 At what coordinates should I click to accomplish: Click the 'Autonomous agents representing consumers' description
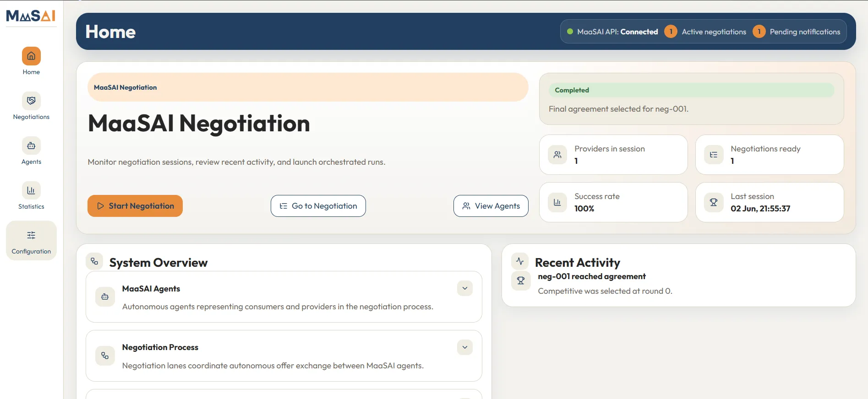(x=278, y=307)
